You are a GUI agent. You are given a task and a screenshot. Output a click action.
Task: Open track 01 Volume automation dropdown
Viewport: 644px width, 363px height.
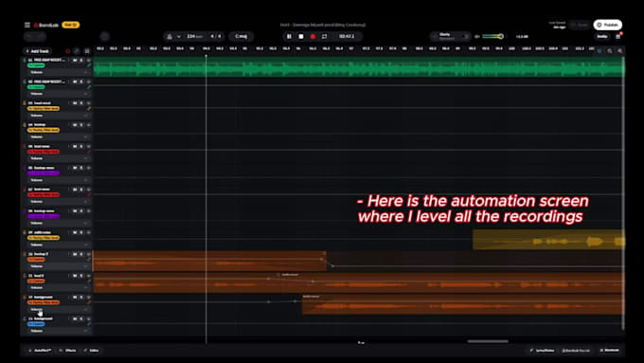click(x=59, y=72)
